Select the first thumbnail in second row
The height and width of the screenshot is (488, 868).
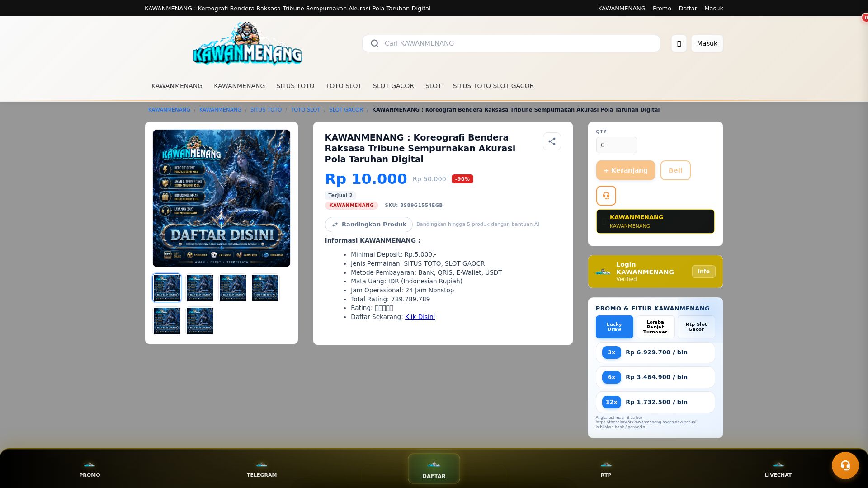coord(166,321)
